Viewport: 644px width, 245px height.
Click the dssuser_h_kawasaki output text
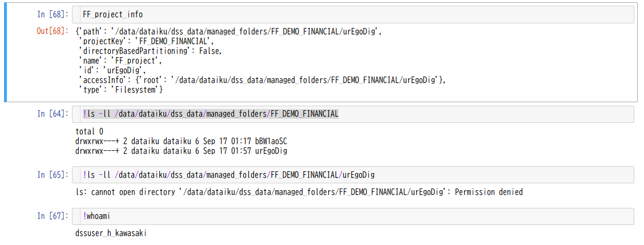pyautogui.click(x=111, y=234)
